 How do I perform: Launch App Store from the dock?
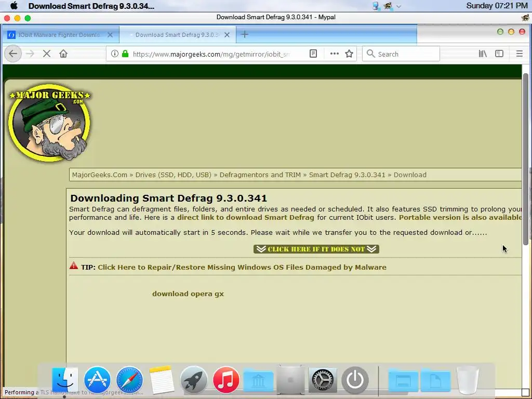pyautogui.click(x=97, y=380)
